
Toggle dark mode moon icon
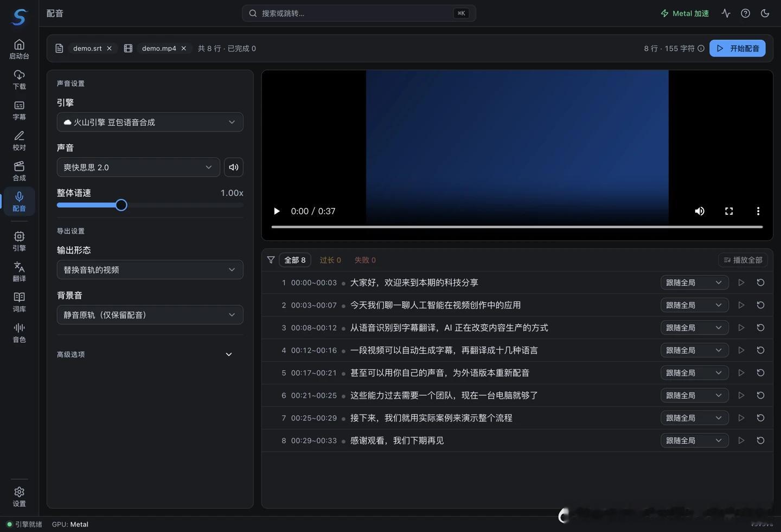click(x=765, y=14)
